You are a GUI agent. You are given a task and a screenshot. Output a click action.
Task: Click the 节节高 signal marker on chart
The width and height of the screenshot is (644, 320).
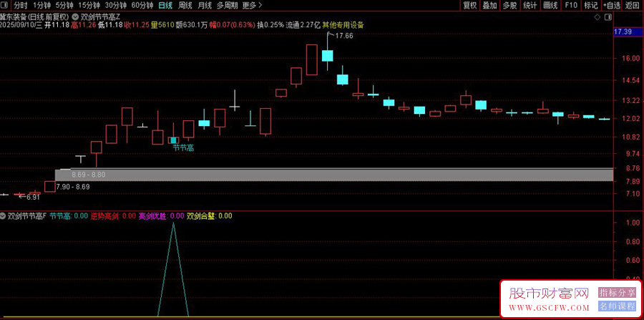(182, 148)
